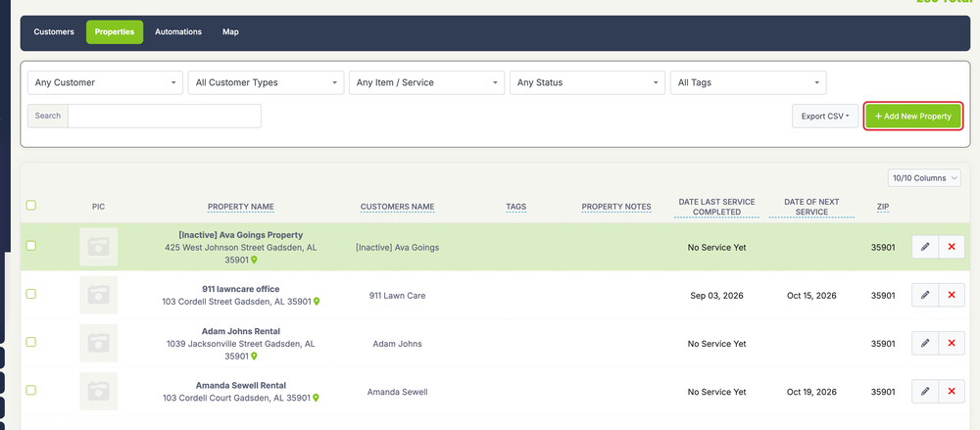Delete Ava Goings Property with red X
The height and width of the screenshot is (430, 980).
click(x=952, y=247)
